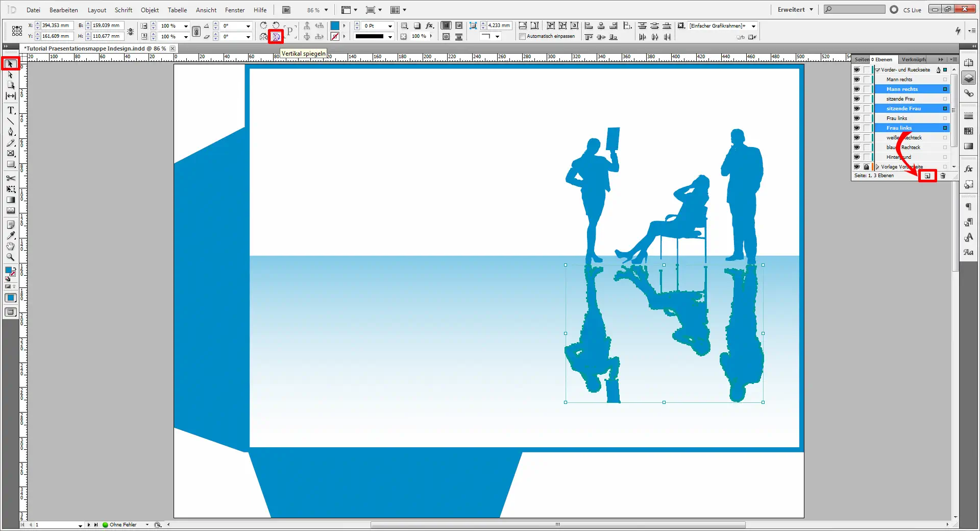Click the Vertikal spiegeln flip icon
This screenshot has height=531, width=980.
[x=276, y=36]
